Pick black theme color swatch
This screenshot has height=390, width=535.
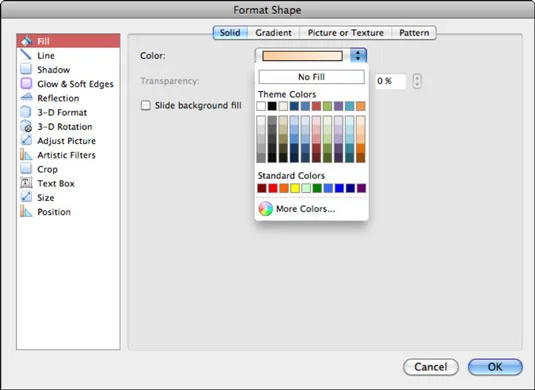(272, 106)
